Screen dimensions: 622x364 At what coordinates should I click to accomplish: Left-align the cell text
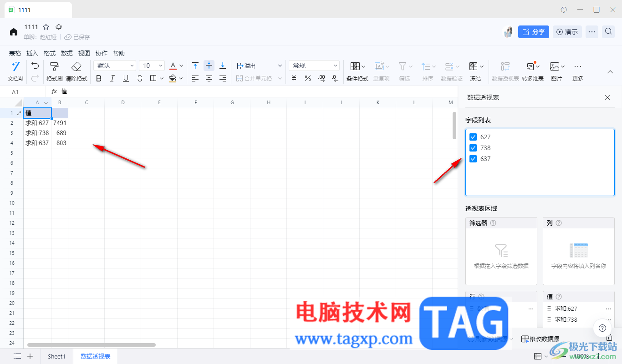(x=195, y=78)
